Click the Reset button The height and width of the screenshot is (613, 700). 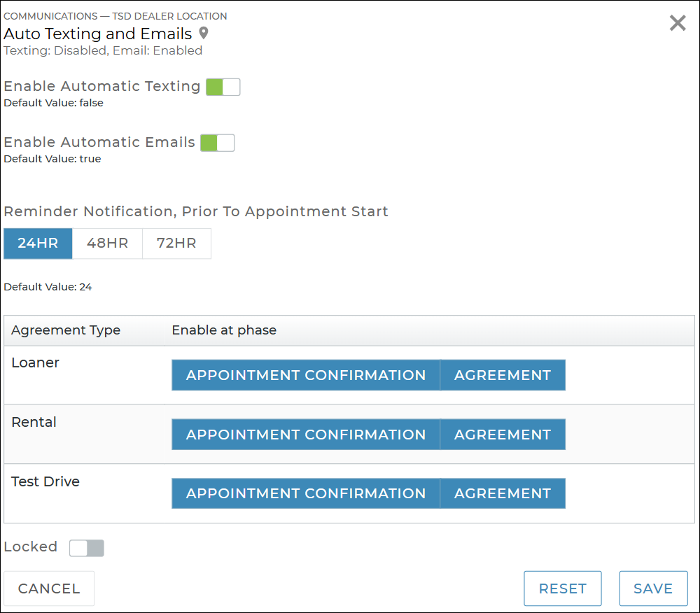[x=562, y=589]
